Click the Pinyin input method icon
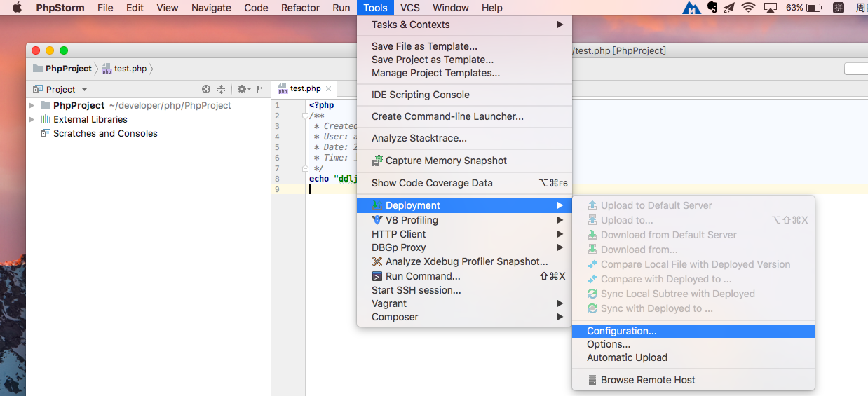 [x=837, y=8]
